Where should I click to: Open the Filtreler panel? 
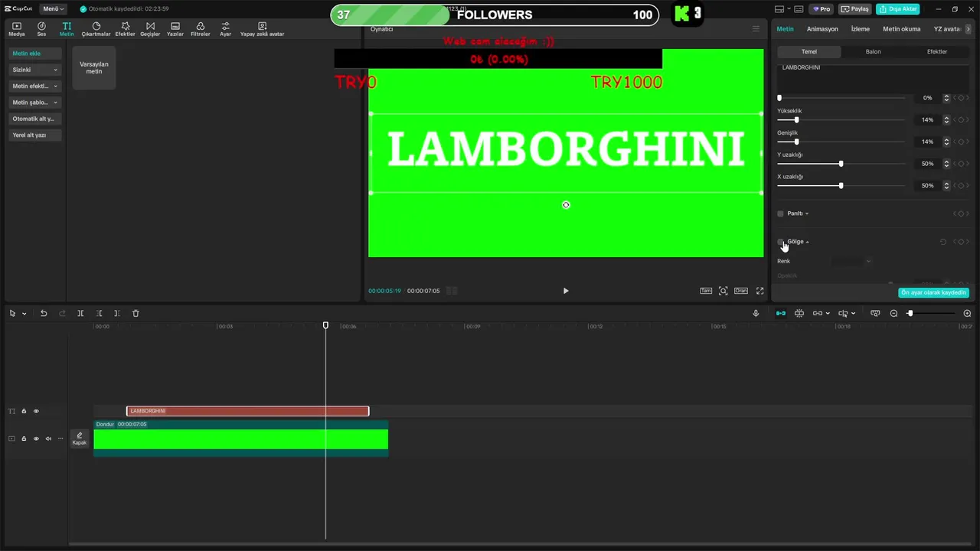click(200, 29)
